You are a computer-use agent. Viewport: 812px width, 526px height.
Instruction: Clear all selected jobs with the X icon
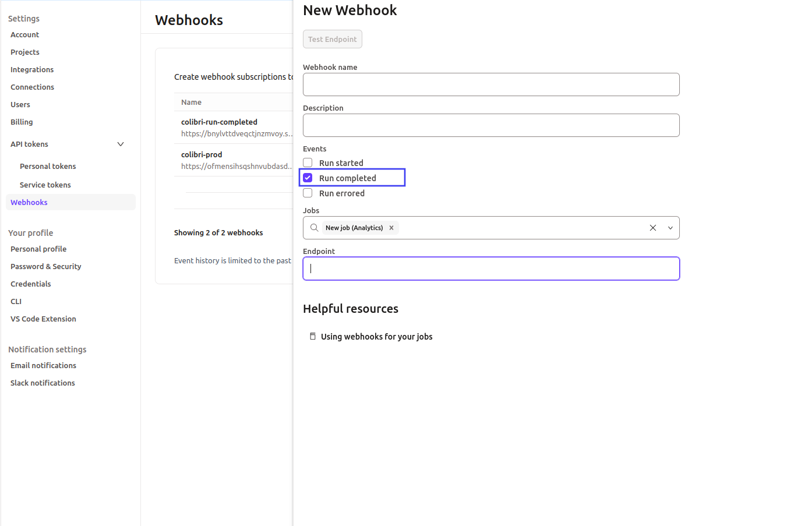pyautogui.click(x=652, y=228)
